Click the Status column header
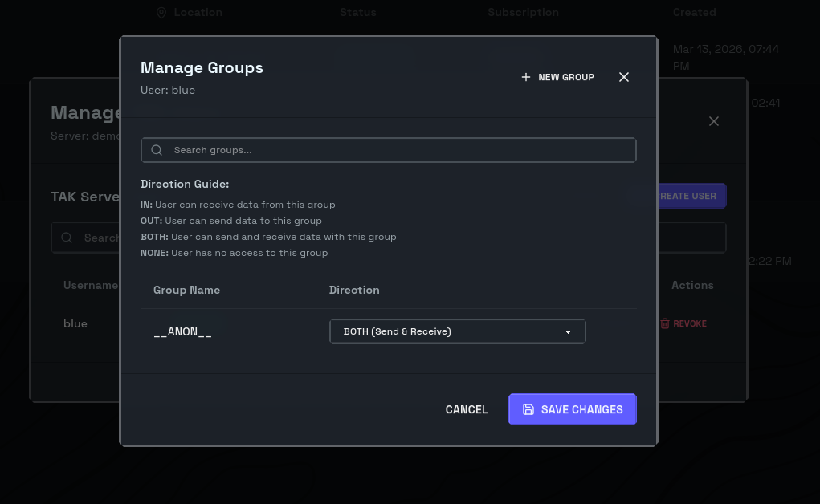820x504 pixels. click(x=357, y=13)
